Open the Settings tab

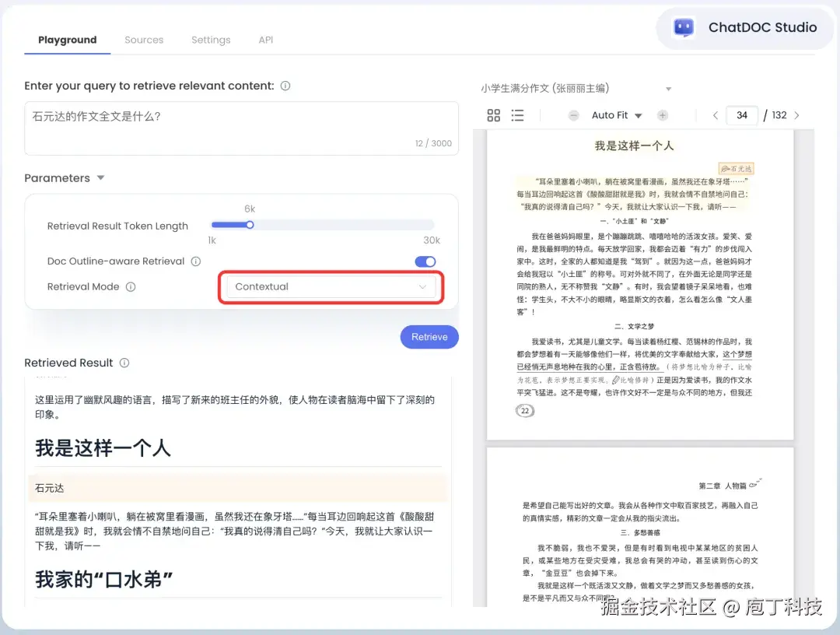211,40
